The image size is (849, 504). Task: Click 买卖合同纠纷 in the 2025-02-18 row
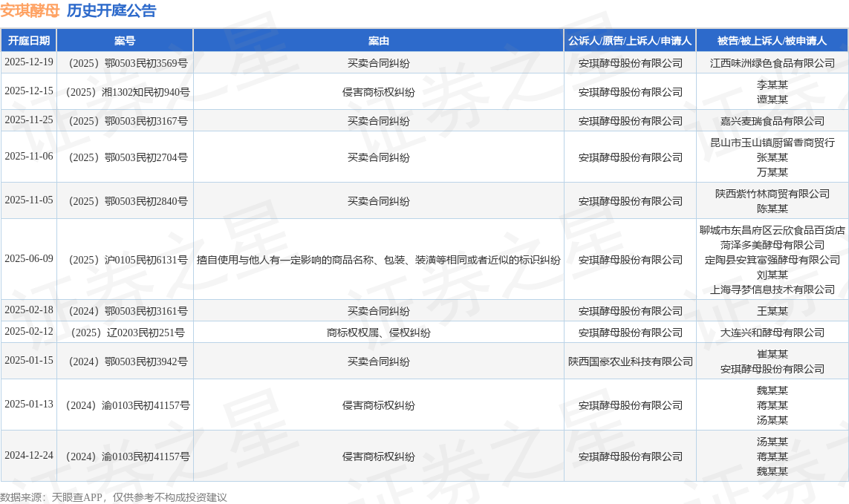coord(379,311)
